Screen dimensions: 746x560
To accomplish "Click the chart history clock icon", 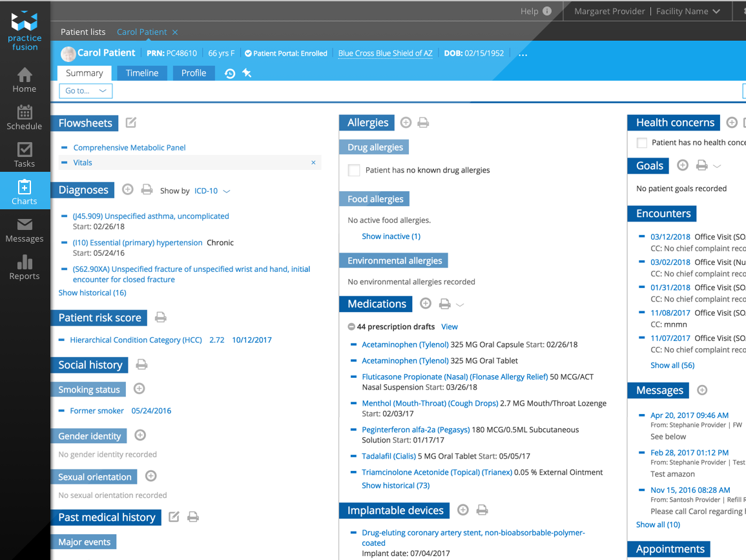I will (230, 74).
